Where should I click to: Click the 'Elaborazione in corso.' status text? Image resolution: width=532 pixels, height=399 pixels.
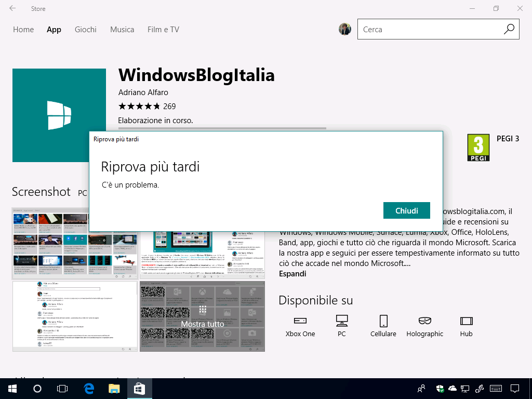click(x=155, y=121)
